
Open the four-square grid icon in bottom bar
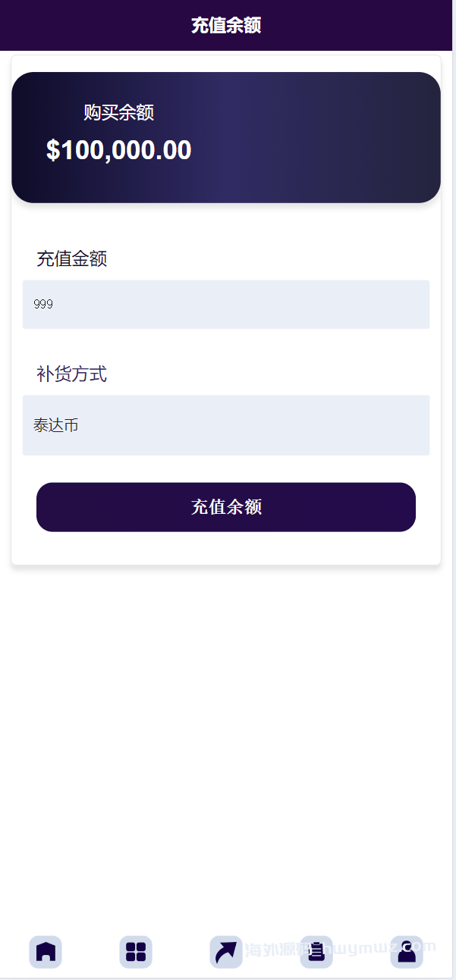(x=136, y=951)
